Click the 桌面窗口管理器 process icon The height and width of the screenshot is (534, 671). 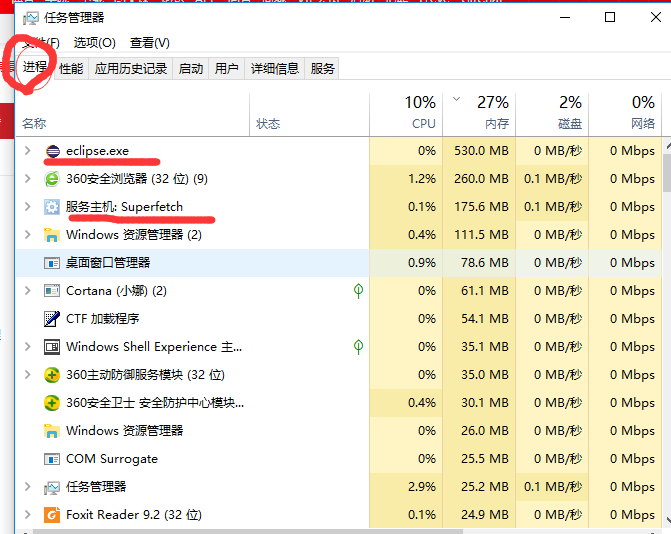[52, 263]
